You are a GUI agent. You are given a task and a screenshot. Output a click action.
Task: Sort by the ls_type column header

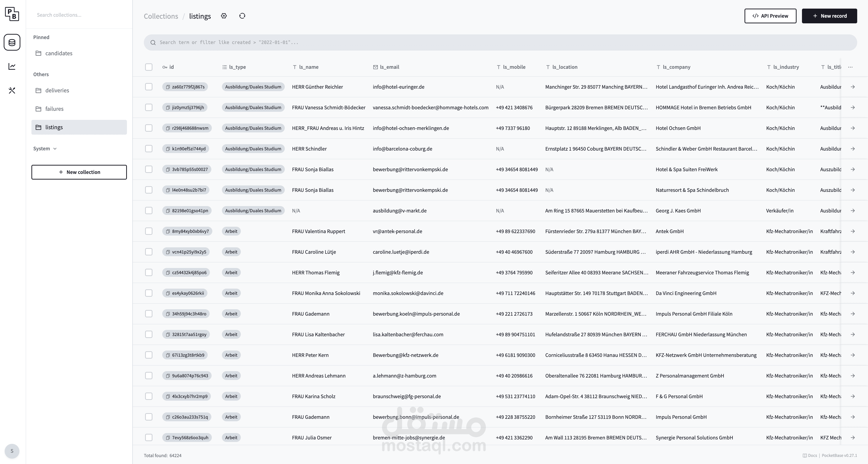click(x=234, y=67)
